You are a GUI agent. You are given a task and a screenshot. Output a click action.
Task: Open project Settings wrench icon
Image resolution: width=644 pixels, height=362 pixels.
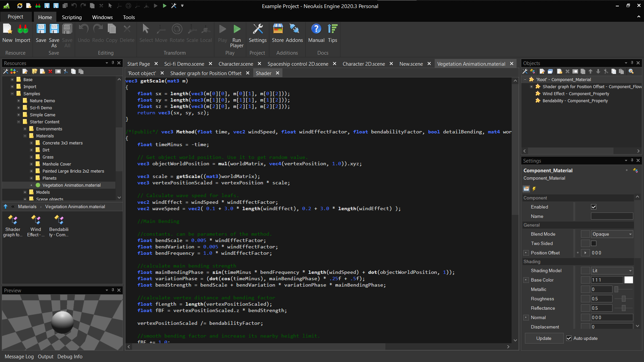click(258, 29)
